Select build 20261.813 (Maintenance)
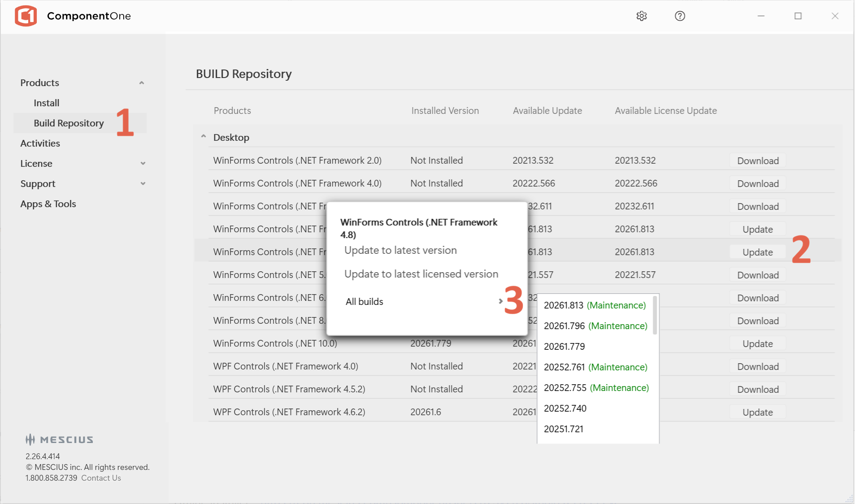Image resolution: width=855 pixels, height=504 pixels. pos(595,305)
